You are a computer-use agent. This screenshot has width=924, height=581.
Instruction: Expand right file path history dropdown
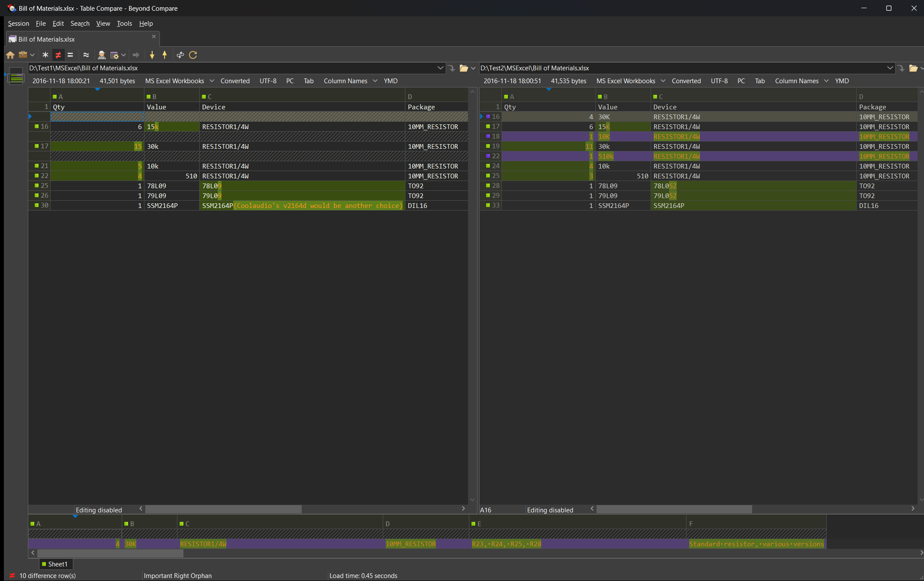[x=890, y=68]
